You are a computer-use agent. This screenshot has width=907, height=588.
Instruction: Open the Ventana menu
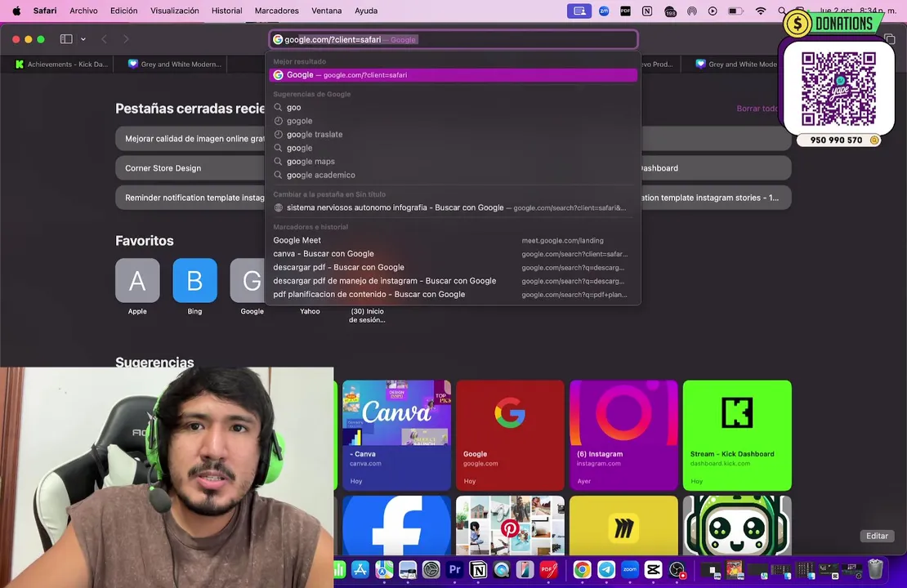(326, 11)
